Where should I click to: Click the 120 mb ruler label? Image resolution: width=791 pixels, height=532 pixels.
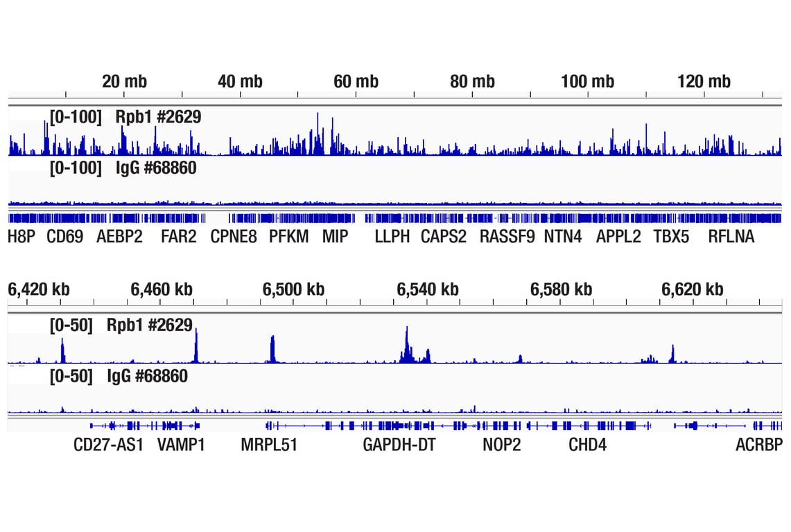tap(704, 82)
